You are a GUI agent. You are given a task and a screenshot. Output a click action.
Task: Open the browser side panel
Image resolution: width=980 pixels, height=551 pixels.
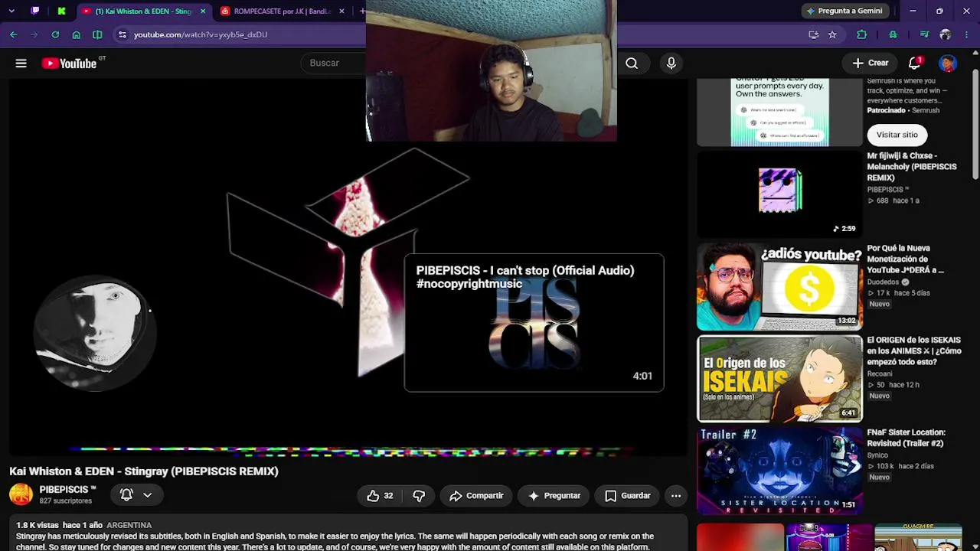97,34
